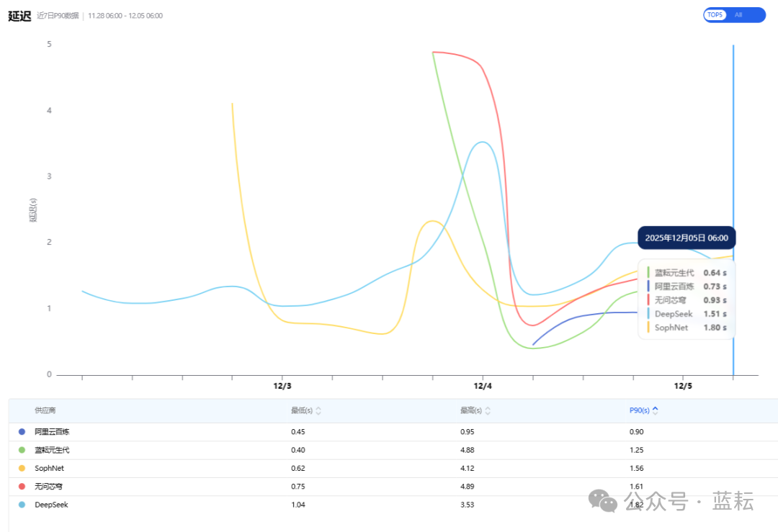This screenshot has height=532, width=778.
Task: Click the green dot for 蓝耘元生代 in table
Action: tap(22, 450)
